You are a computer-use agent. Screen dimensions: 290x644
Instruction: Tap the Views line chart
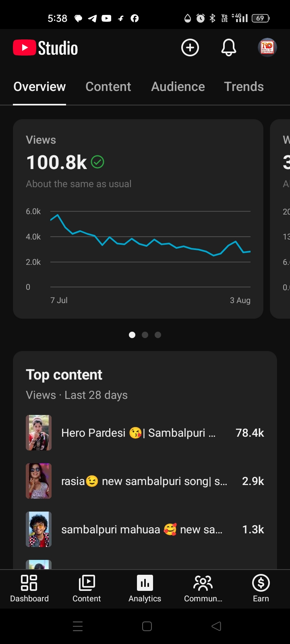point(150,249)
